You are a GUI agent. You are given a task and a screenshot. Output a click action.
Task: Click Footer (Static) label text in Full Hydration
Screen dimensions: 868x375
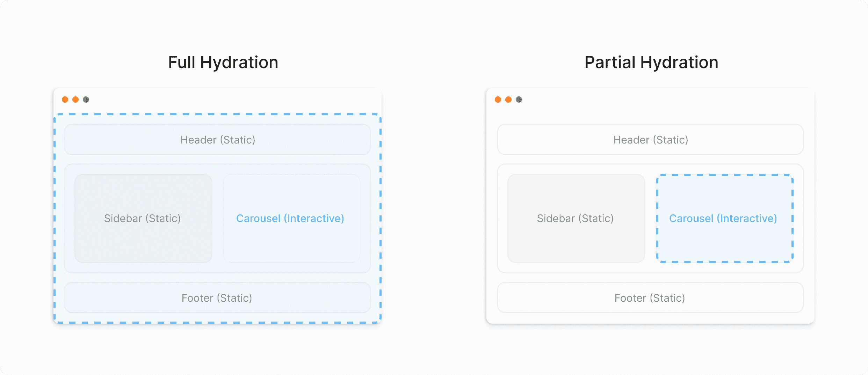[217, 298]
